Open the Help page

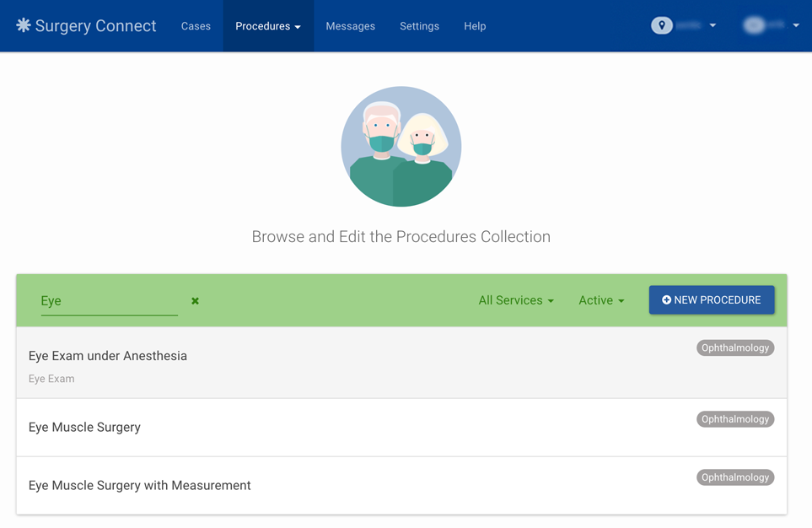475,26
